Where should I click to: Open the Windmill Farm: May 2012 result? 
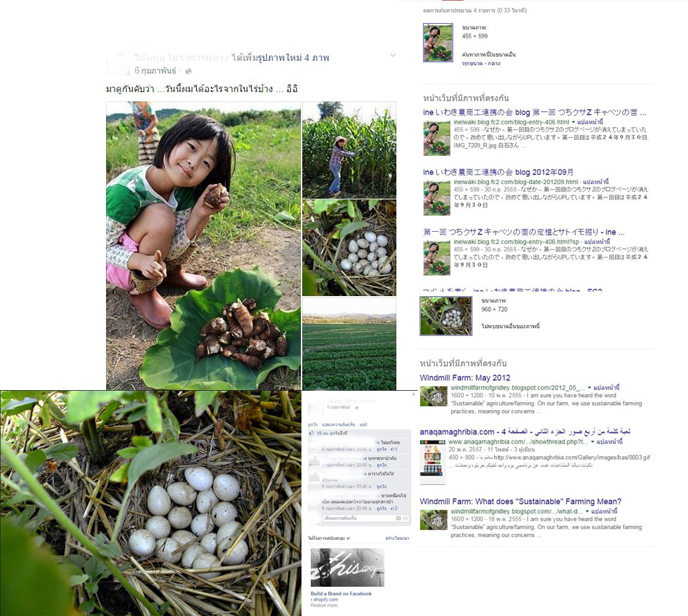point(465,378)
